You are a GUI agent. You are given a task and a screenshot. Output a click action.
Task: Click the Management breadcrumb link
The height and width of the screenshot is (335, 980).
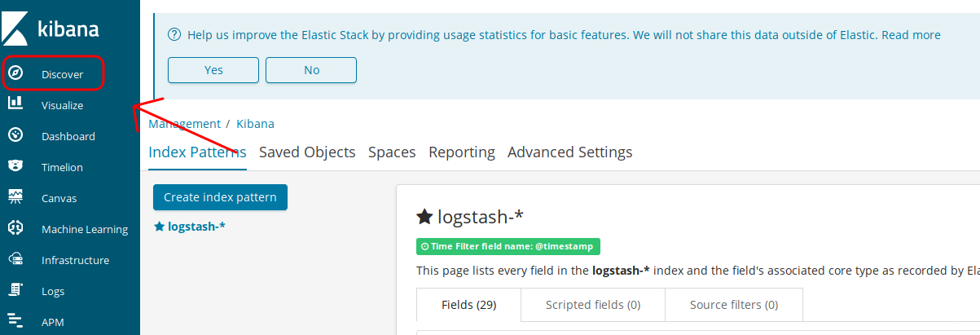[184, 124]
